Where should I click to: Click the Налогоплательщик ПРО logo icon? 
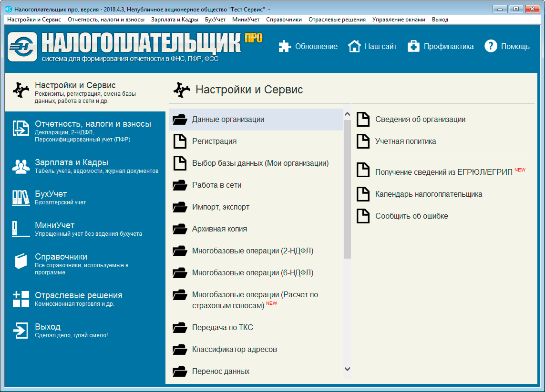click(x=22, y=47)
